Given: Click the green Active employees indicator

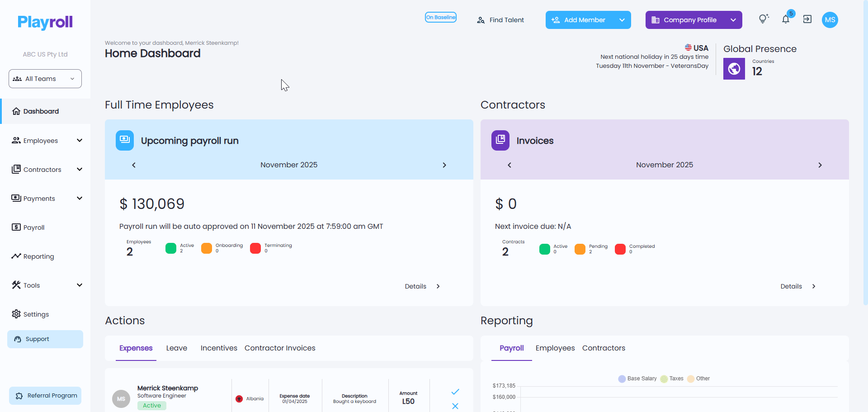Looking at the screenshot, I should point(171,248).
